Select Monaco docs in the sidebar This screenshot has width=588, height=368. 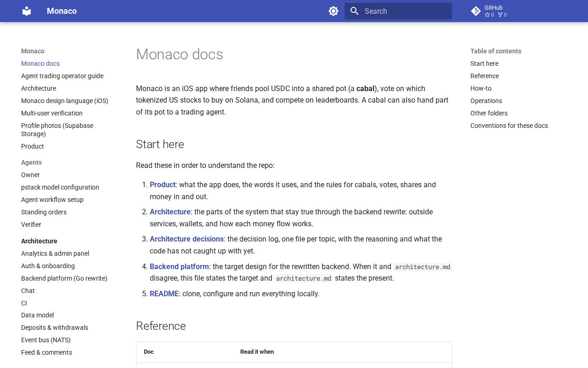[40, 63]
